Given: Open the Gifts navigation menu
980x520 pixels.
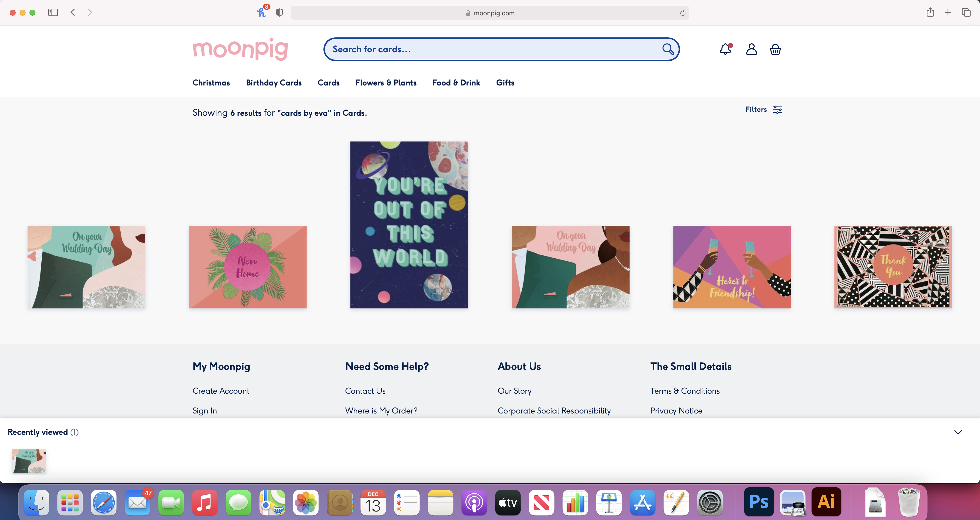Looking at the screenshot, I should tap(505, 82).
